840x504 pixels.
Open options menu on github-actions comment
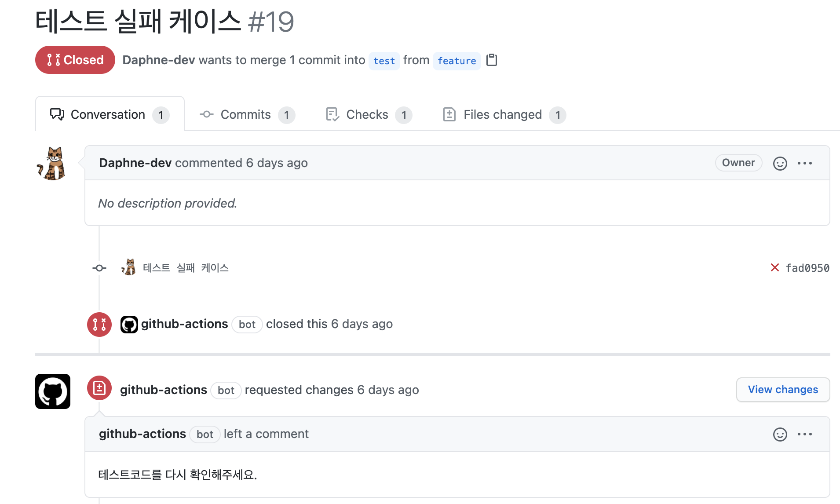[804, 434]
